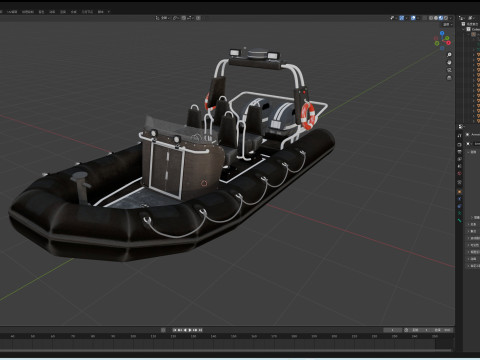480x360 pixels.
Task: Switch to the 纹理绘制 workspace tab
Action: click(28, 12)
